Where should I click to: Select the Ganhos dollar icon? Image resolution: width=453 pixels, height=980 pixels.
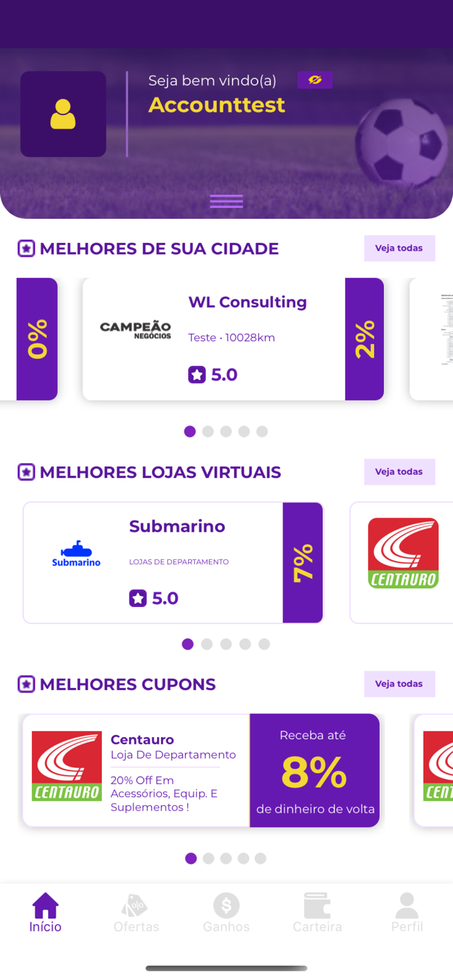pos(226,906)
